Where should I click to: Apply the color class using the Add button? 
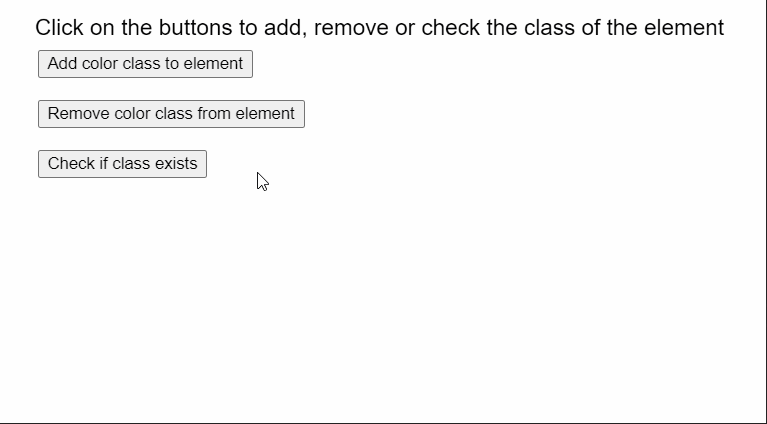(145, 64)
